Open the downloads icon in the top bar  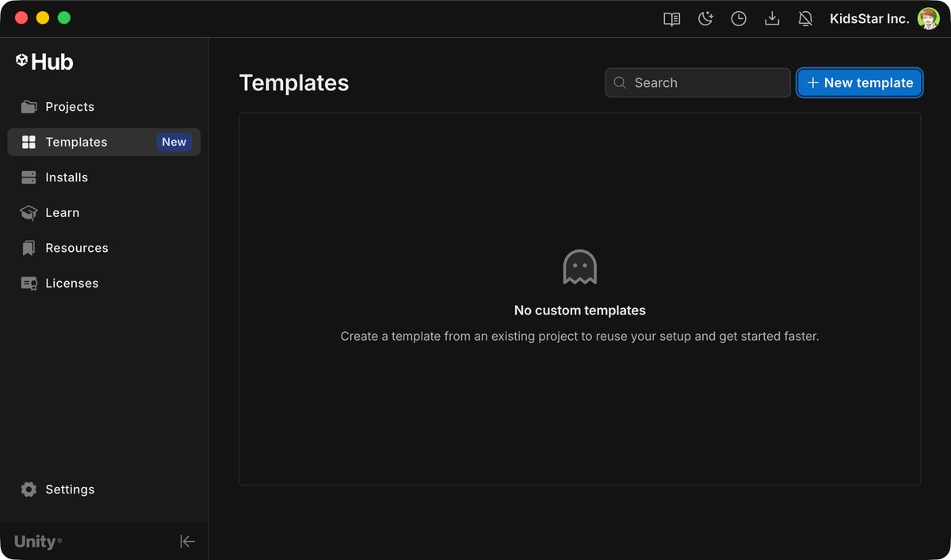point(772,19)
